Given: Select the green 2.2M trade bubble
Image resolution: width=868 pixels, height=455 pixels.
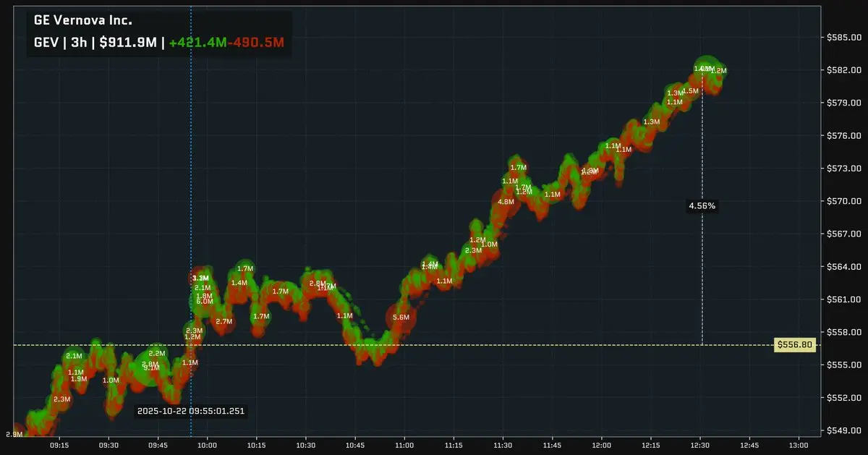Looking at the screenshot, I should point(157,353).
